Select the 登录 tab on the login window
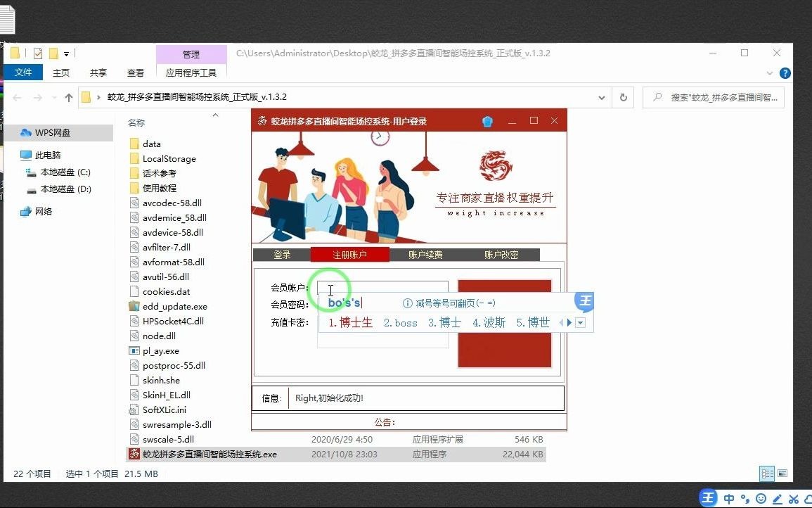 point(282,255)
